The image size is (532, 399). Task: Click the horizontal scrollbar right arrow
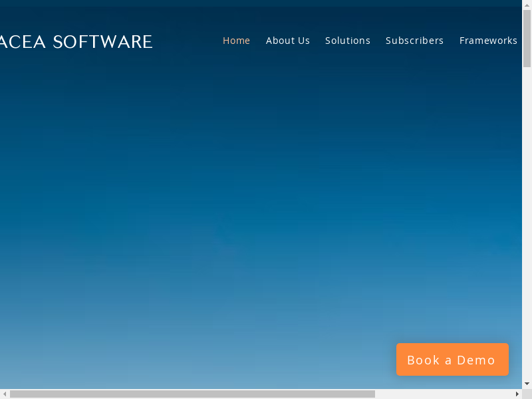517,394
